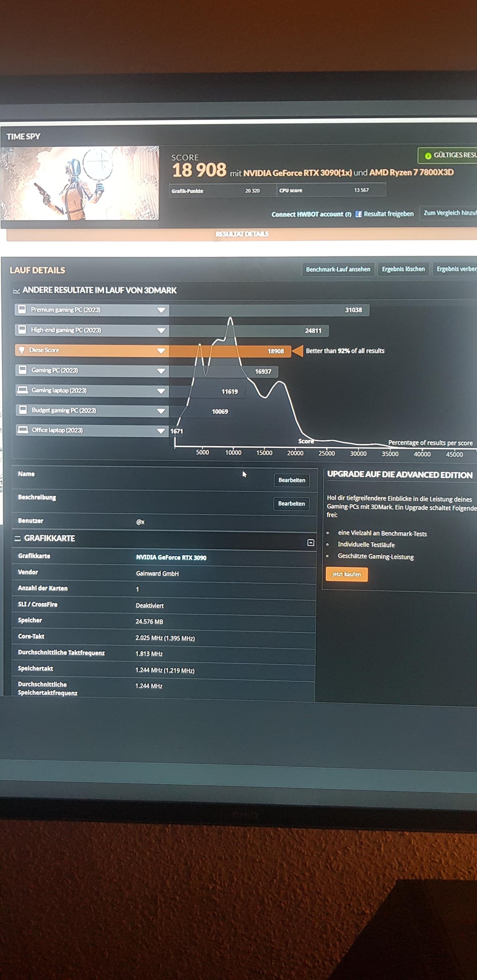Collapse the GRAFIKKARTE section header icon
The height and width of the screenshot is (980, 477).
point(18,538)
